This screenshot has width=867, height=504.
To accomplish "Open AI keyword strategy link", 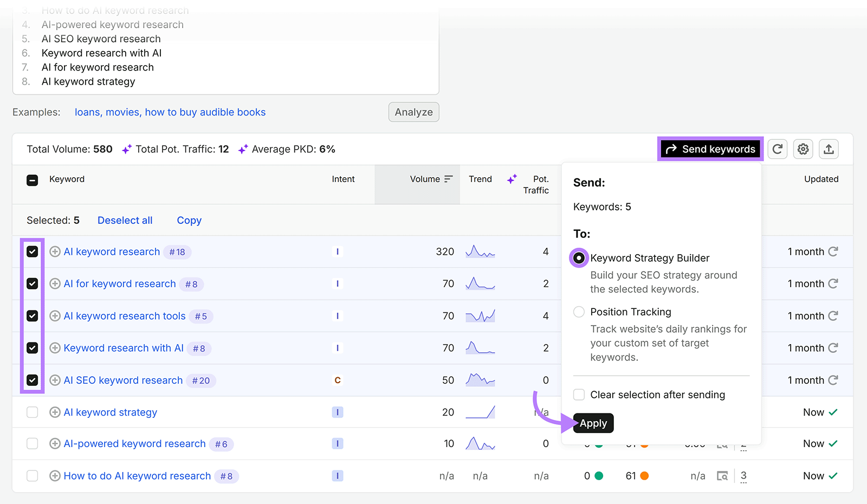I will 111,412.
